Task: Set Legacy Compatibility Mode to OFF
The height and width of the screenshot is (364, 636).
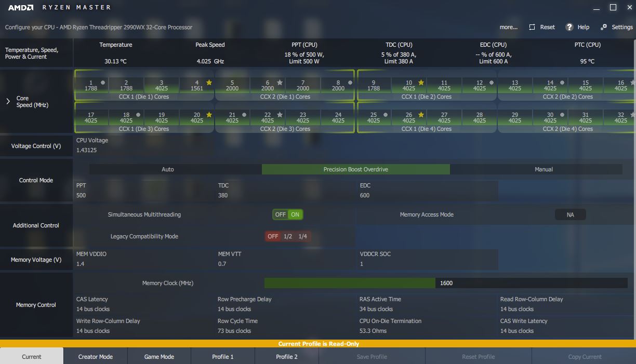Action: coord(273,236)
